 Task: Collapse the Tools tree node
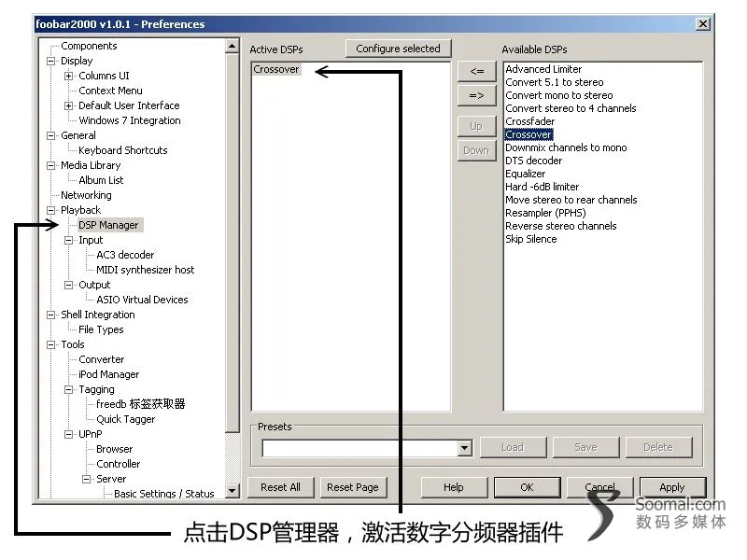(x=51, y=344)
